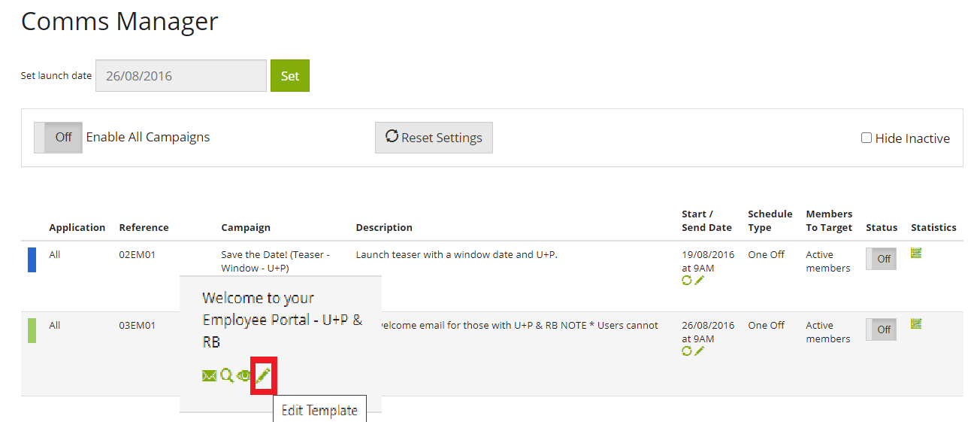
Task: Click the Reset Settings button
Action: coord(434,138)
